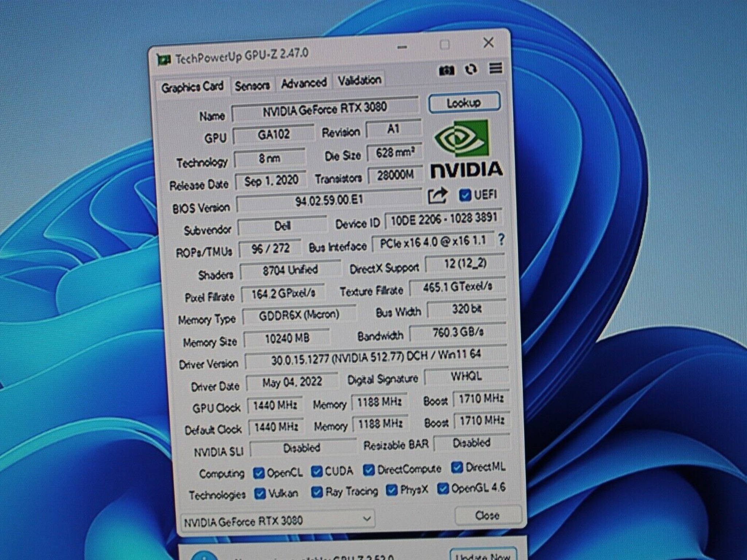Image resolution: width=747 pixels, height=560 pixels.
Task: Toggle the Ray Tracing checkbox
Action: [316, 492]
